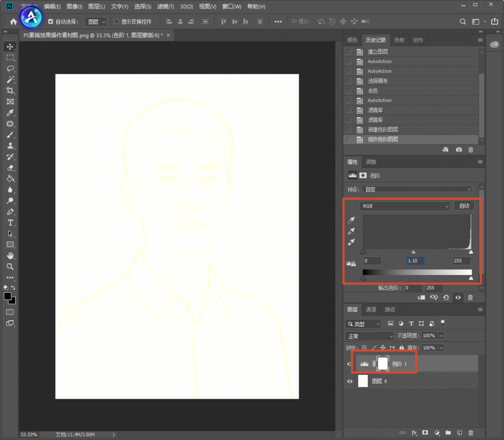The image size is (504, 440).
Task: Open the 类型 layer filter dropdown
Action: point(363,324)
